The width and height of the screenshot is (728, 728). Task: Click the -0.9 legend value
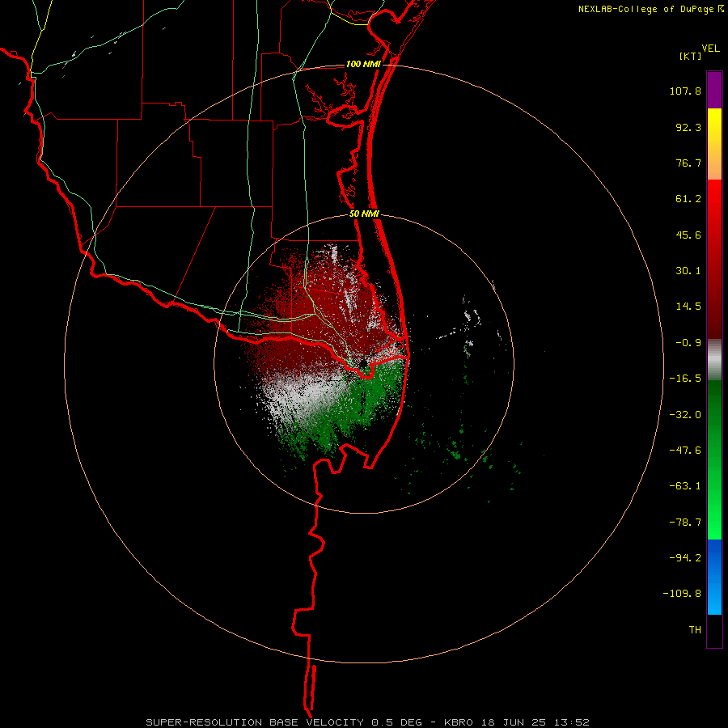click(688, 343)
